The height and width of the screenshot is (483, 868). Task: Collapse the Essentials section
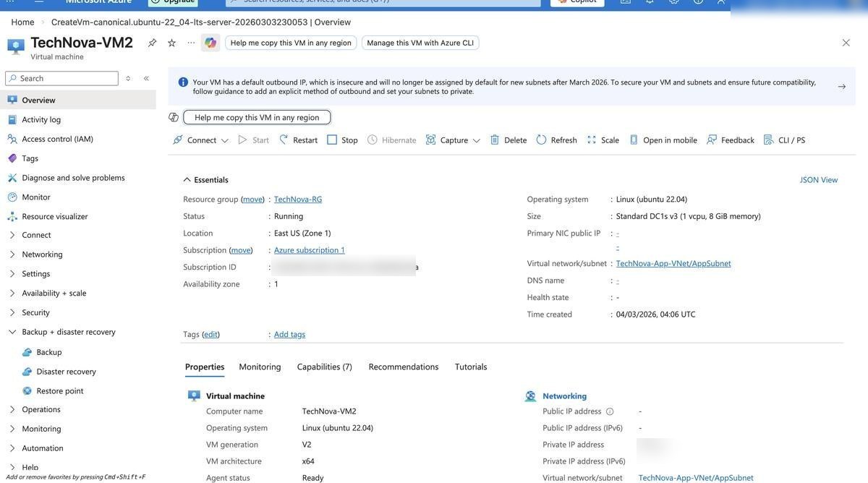pyautogui.click(x=205, y=179)
